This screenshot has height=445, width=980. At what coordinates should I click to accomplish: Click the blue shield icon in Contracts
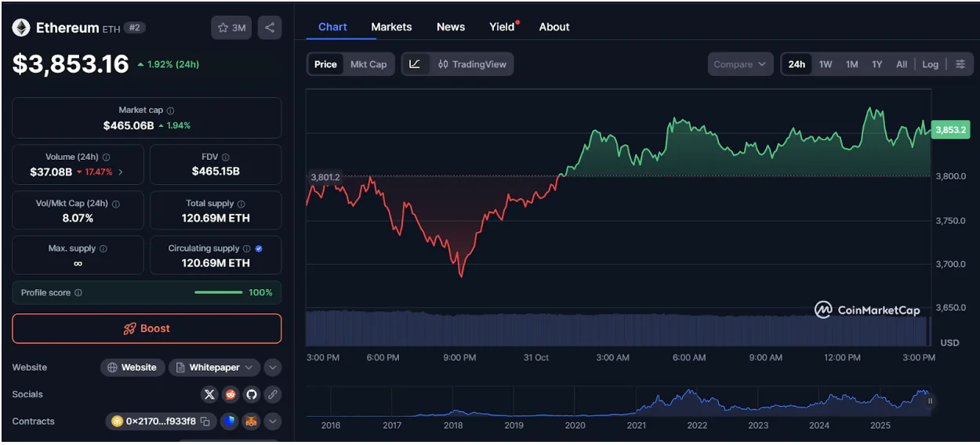[x=230, y=421]
